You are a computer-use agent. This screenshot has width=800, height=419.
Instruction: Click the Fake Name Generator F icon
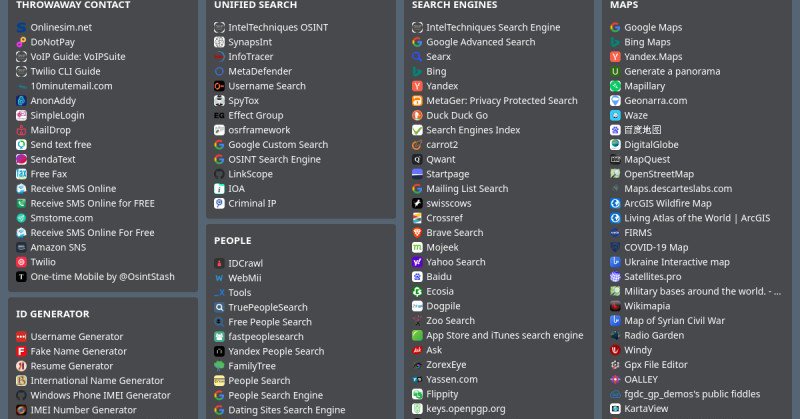[x=21, y=352]
